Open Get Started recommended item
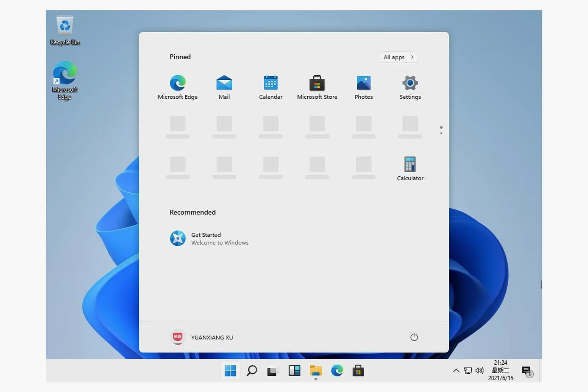The image size is (588, 392). [x=209, y=239]
